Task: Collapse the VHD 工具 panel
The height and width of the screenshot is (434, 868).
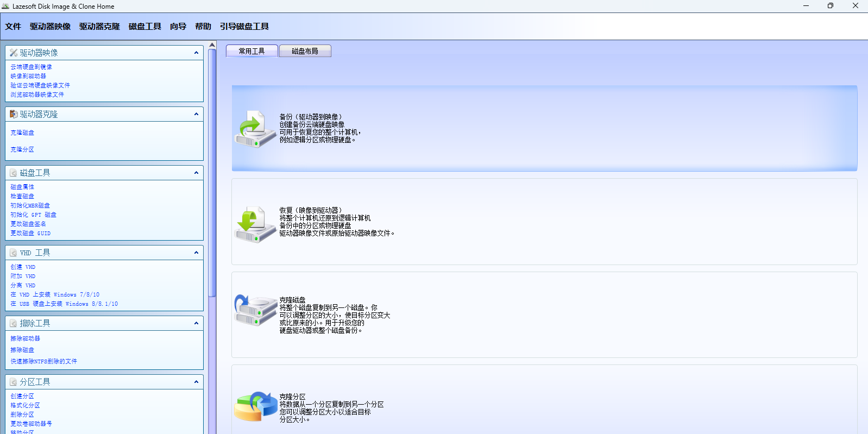Action: coord(196,253)
